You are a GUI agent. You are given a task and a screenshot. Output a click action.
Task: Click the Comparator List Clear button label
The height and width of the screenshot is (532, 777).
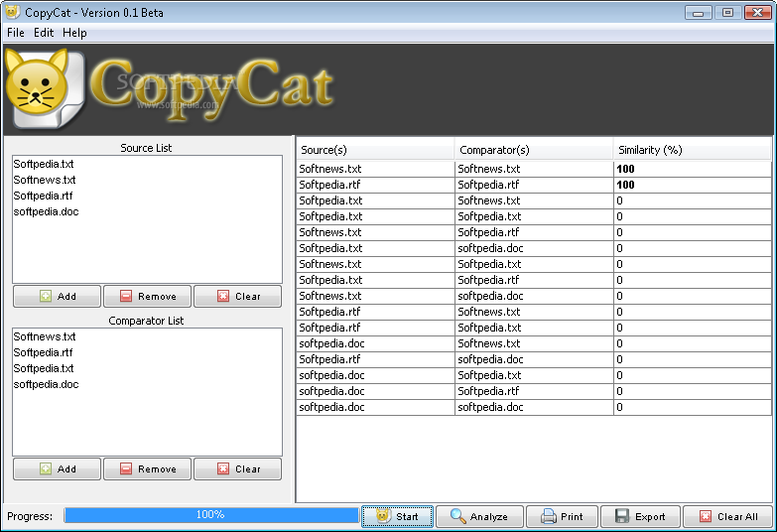coord(248,469)
